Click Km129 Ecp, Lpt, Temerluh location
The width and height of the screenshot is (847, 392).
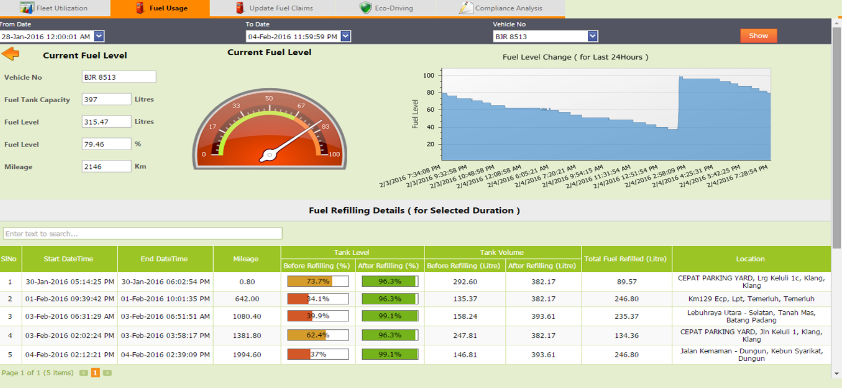[751, 299]
